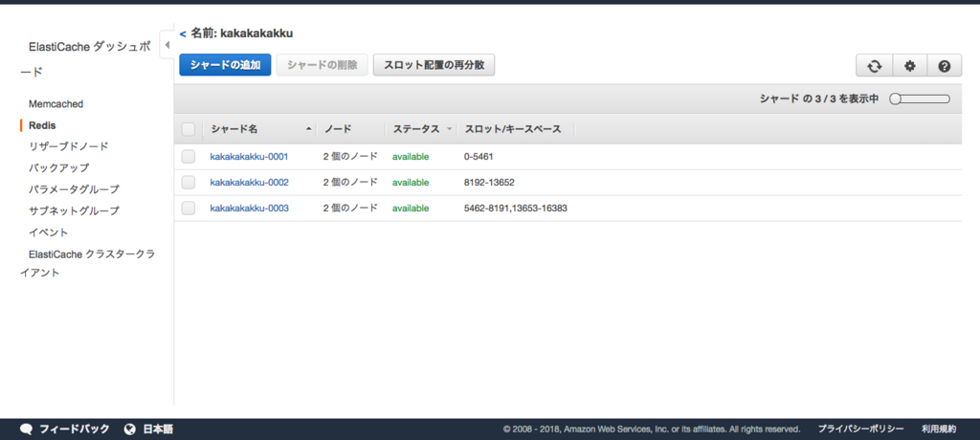Click the シャードの削除 button

[322, 65]
